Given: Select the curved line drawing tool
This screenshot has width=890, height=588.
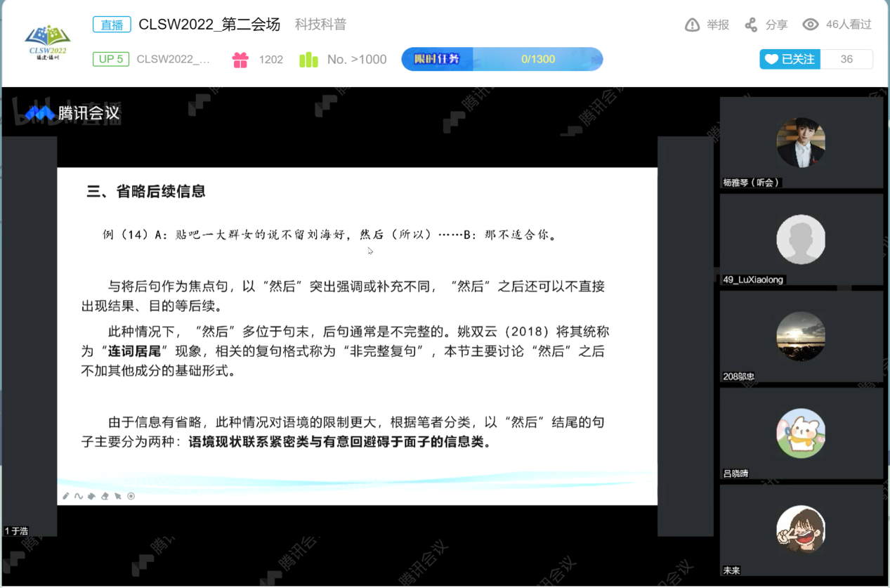Looking at the screenshot, I should point(79,496).
